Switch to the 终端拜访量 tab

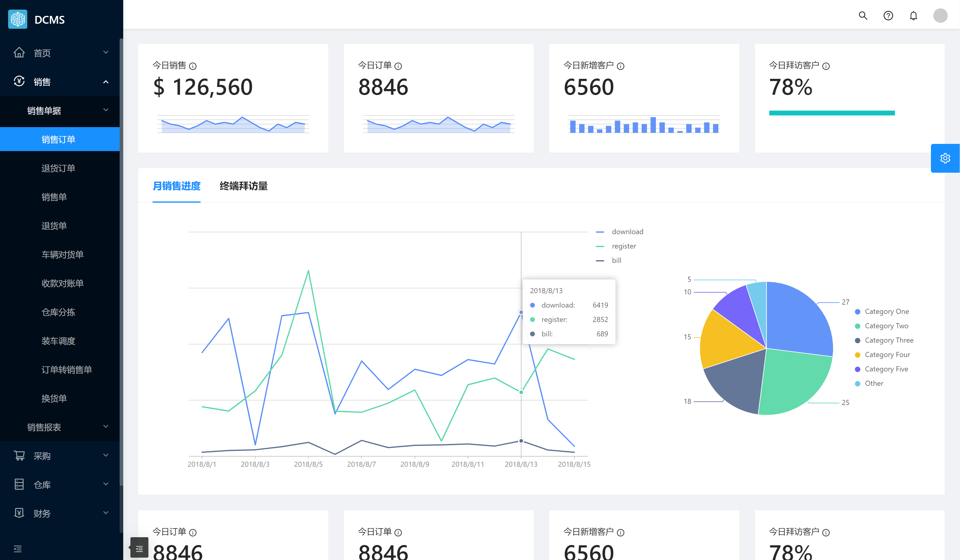tap(243, 186)
